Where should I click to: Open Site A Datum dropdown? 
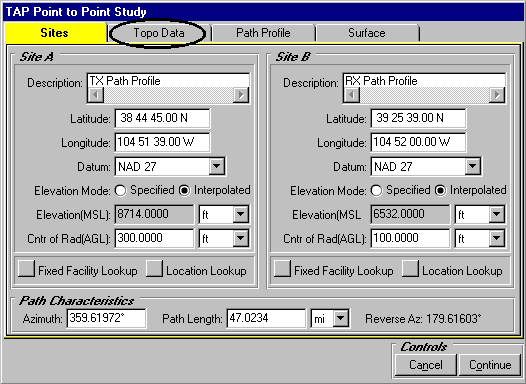point(216,166)
